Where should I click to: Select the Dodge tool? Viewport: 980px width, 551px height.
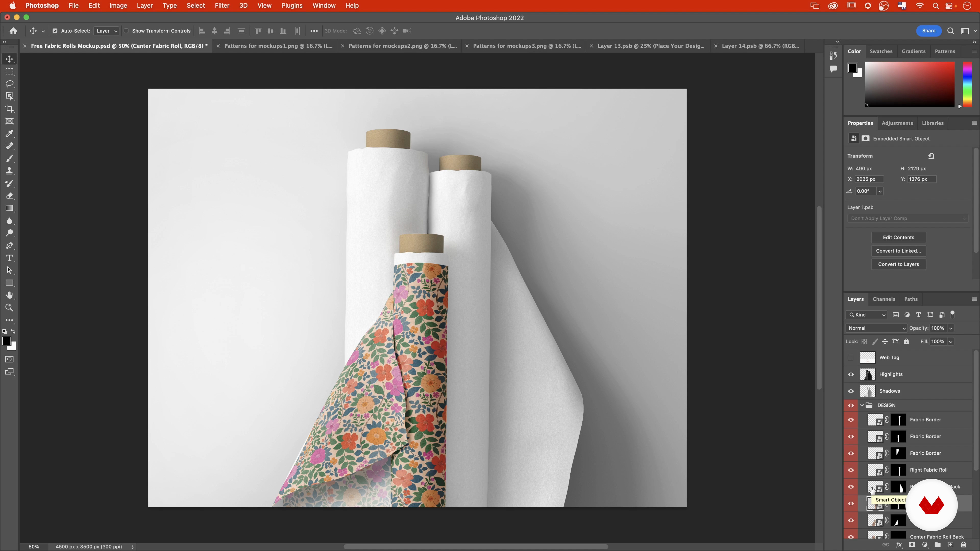click(9, 233)
